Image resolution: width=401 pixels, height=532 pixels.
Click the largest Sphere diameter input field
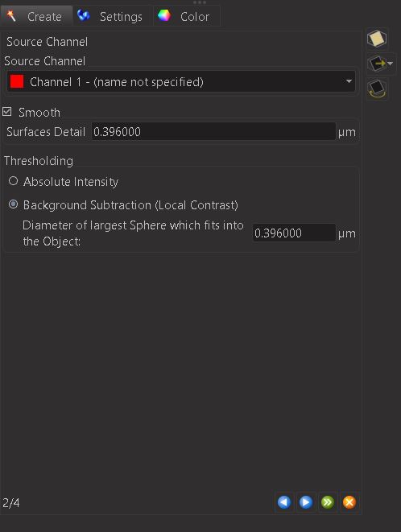(x=294, y=233)
